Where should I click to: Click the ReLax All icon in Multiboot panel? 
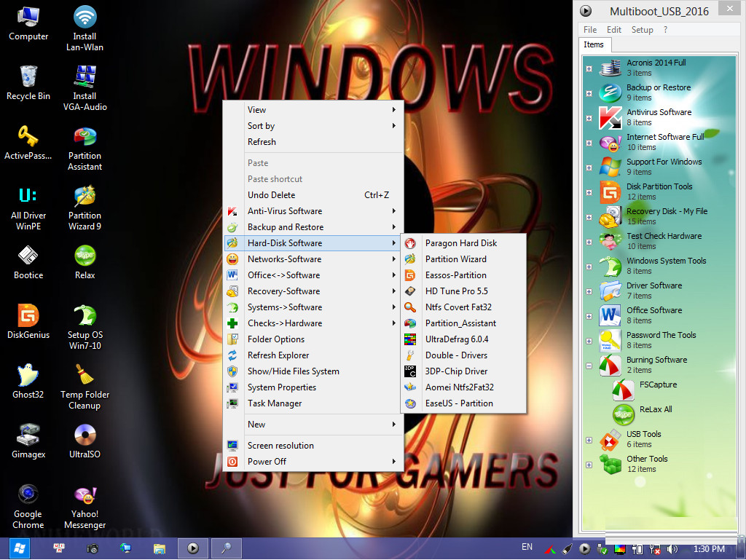624,414
